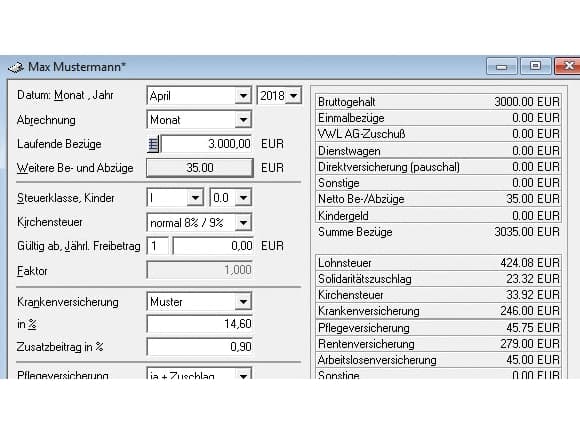Click the calculator icon beside Laufende Bezüge

click(153, 144)
